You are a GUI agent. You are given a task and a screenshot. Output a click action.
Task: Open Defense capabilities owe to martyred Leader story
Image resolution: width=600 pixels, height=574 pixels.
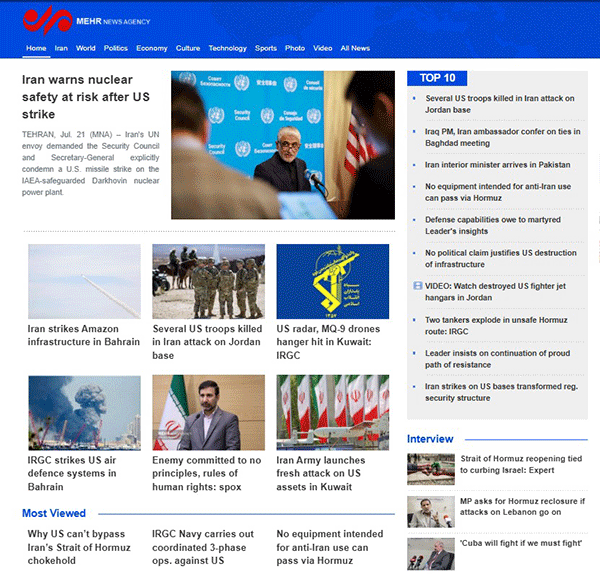click(493, 225)
